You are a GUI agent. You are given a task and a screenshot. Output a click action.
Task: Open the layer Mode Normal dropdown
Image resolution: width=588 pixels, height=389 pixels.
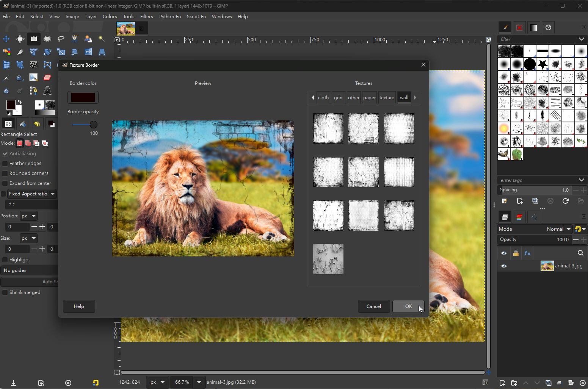[x=558, y=229]
